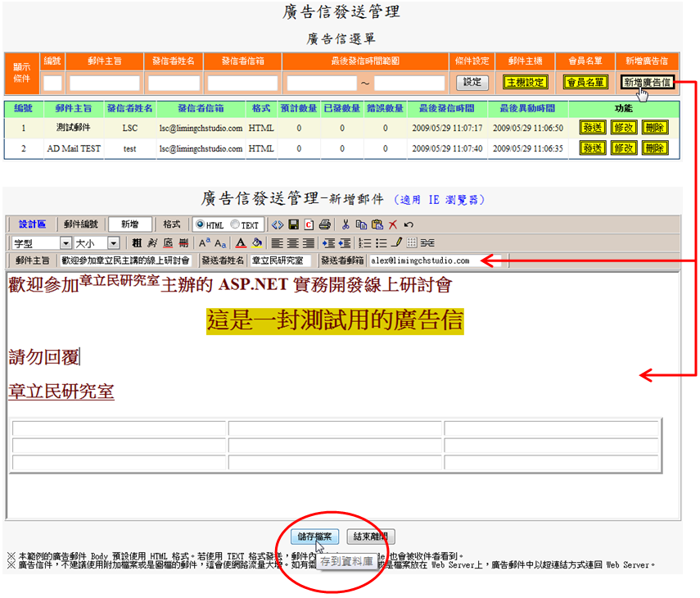The width and height of the screenshot is (700, 598).
Task: Apply subscript formatting icon
Action: click(x=220, y=243)
